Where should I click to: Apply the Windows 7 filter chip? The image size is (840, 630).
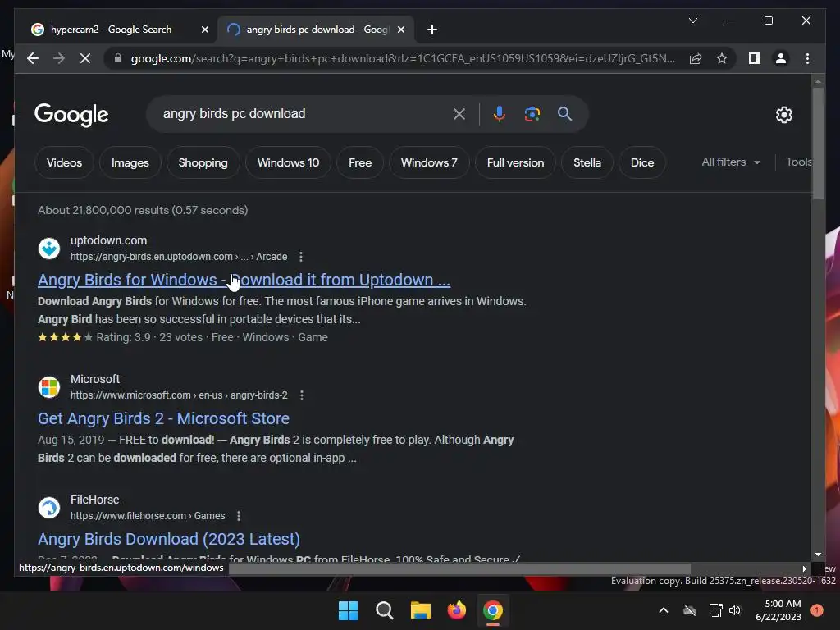[x=429, y=162]
